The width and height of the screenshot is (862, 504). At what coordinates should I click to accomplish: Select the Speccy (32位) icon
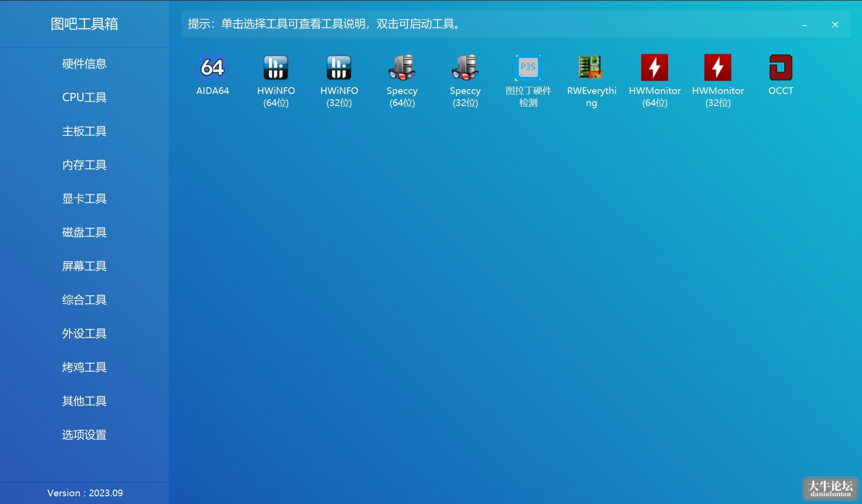[465, 67]
